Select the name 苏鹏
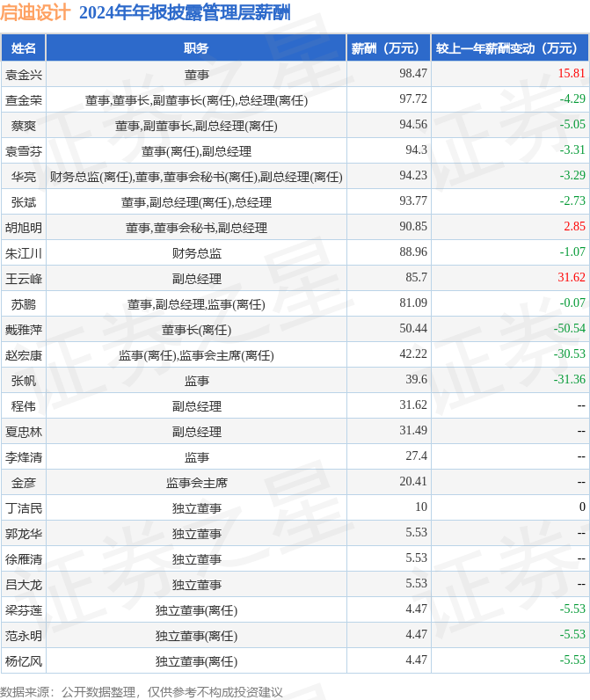 tap(23, 304)
